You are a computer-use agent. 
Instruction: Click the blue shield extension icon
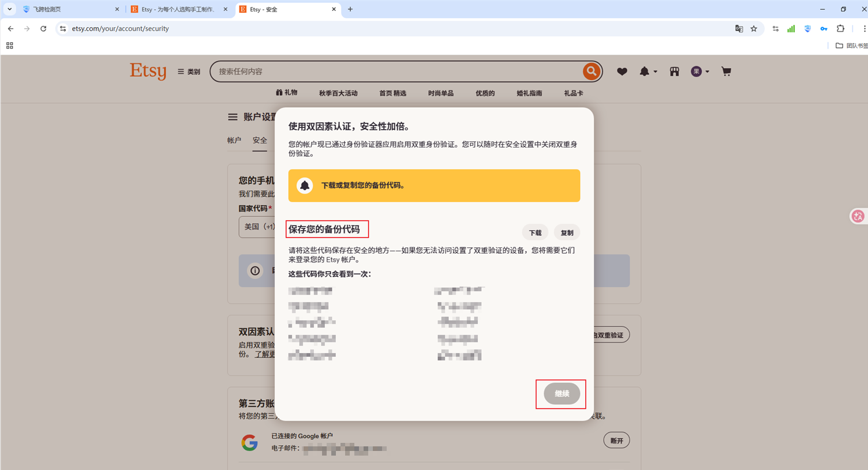click(x=807, y=29)
